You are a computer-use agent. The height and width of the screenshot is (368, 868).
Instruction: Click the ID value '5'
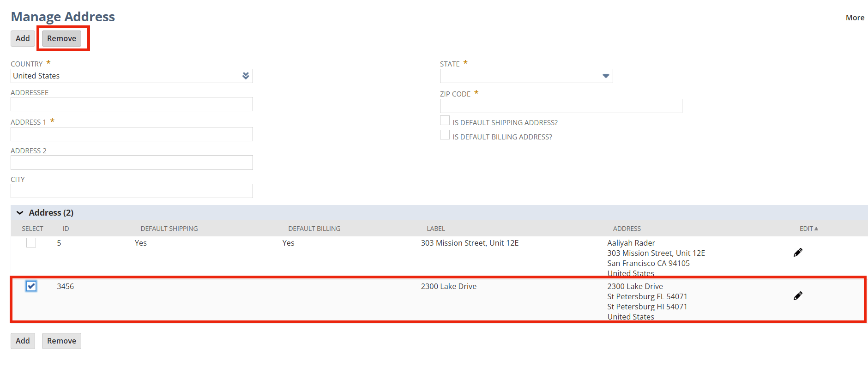pyautogui.click(x=59, y=243)
